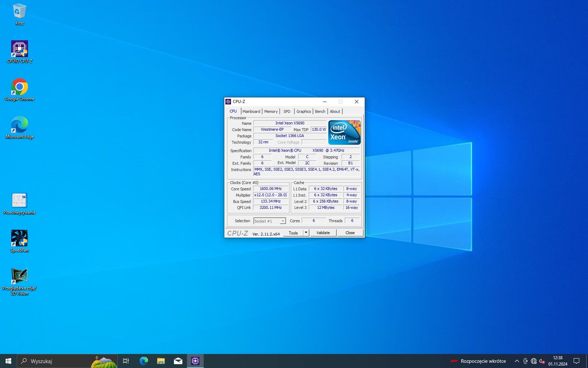Click the Westmere-EP code name value

(272, 129)
